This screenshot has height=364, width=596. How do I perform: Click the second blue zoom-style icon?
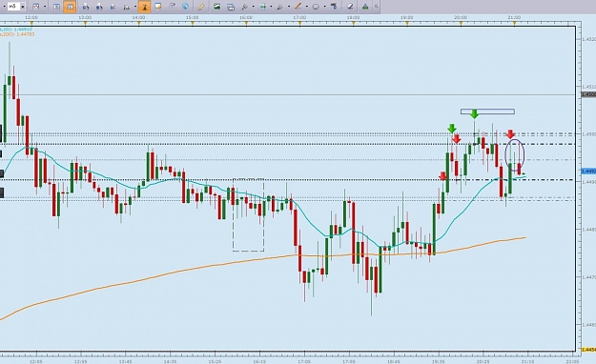click(x=99, y=7)
